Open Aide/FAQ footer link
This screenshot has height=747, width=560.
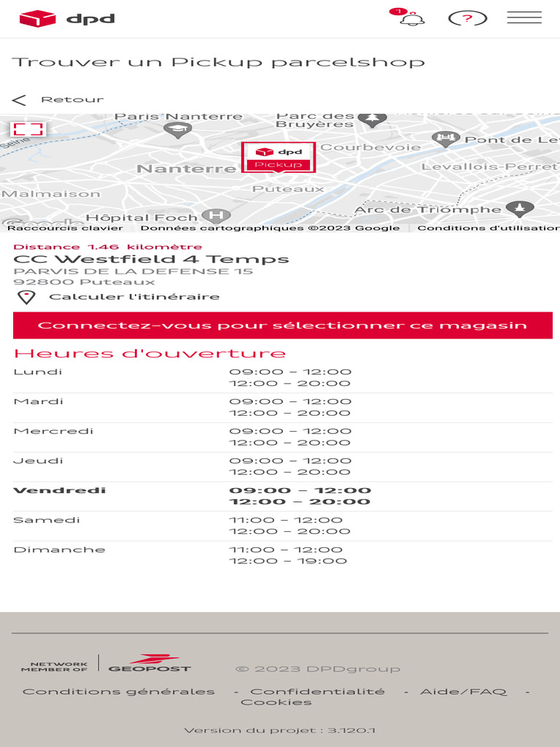(x=463, y=692)
